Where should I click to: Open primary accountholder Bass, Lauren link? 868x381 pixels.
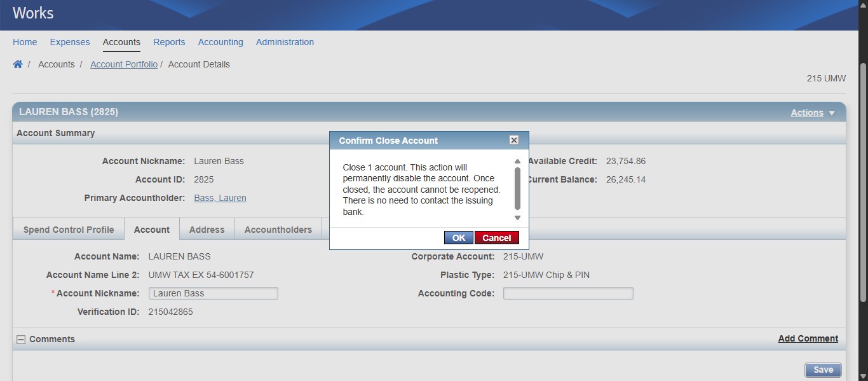[x=220, y=198]
